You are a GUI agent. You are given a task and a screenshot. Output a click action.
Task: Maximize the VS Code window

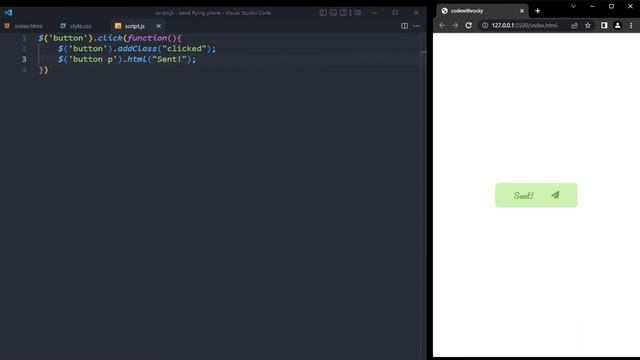pos(395,13)
